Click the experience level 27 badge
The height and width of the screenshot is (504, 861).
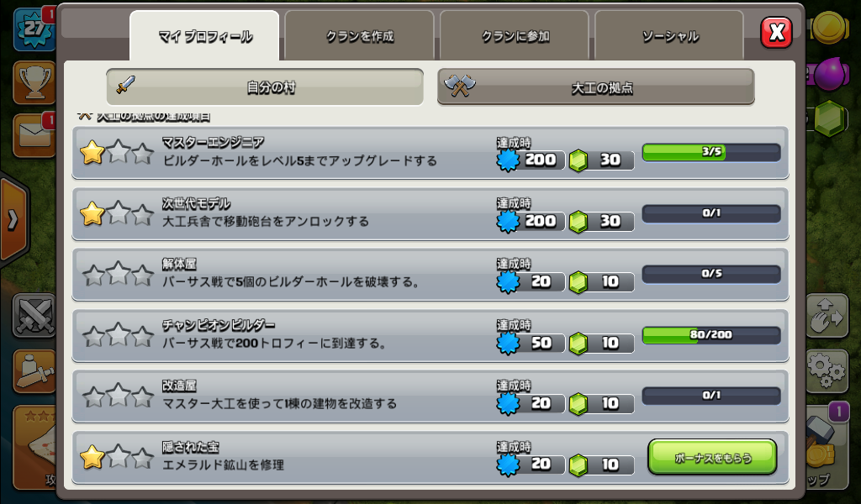(x=34, y=29)
